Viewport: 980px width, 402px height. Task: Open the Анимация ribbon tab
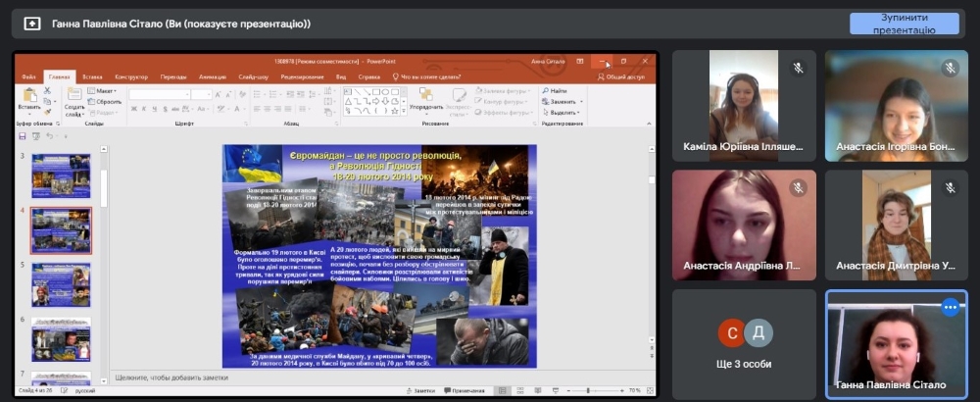(212, 75)
